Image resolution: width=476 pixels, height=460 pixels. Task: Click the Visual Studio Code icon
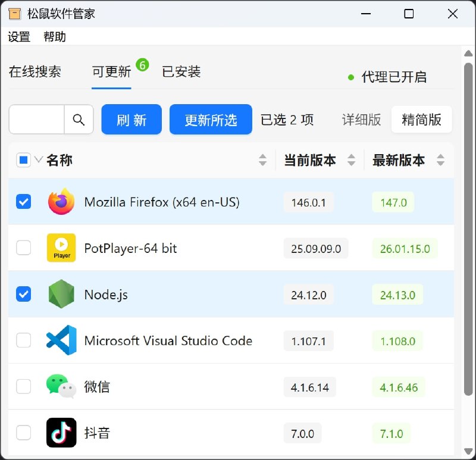pyautogui.click(x=61, y=340)
